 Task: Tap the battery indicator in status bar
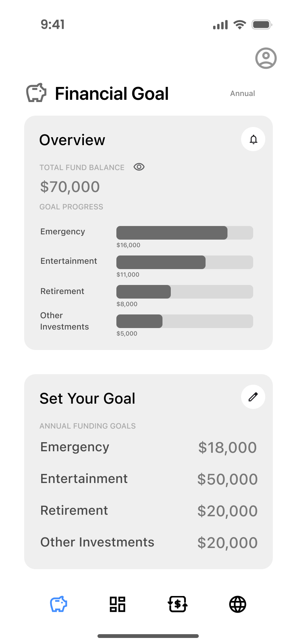pos(262,25)
